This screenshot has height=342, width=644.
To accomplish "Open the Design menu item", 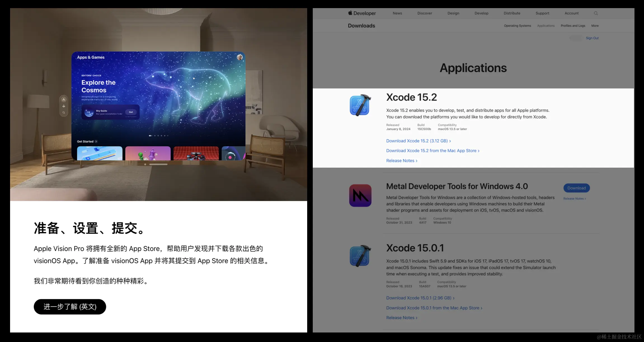I will [x=453, y=13].
